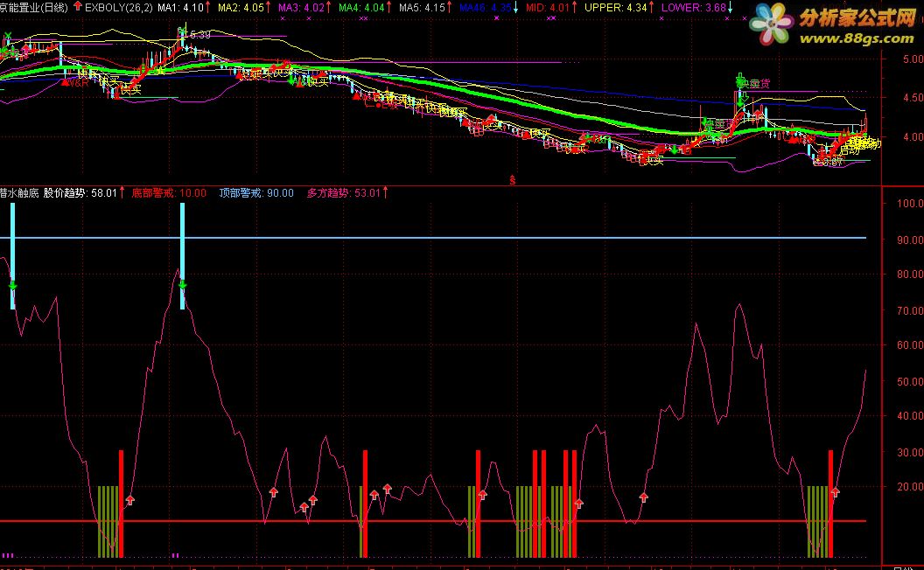Click the 4.00 price axis label
Screen dimensions: 924x570
coord(913,136)
